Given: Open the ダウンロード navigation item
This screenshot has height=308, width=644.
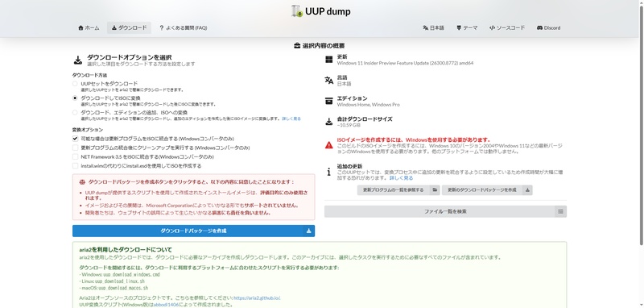Looking at the screenshot, I should point(129,28).
